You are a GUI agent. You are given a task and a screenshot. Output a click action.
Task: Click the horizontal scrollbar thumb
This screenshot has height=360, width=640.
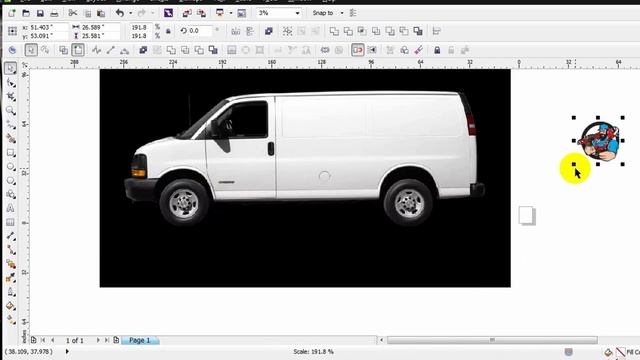pos(492,340)
